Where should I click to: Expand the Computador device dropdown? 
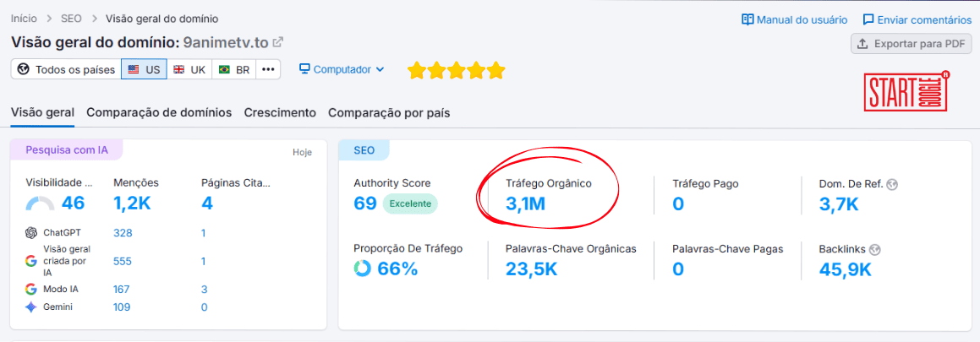tap(342, 70)
